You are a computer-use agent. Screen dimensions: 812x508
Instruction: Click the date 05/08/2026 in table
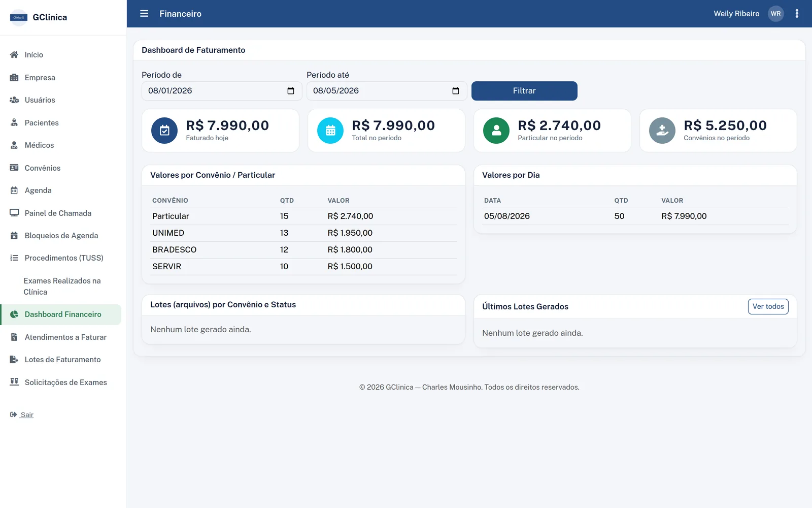[x=507, y=216]
